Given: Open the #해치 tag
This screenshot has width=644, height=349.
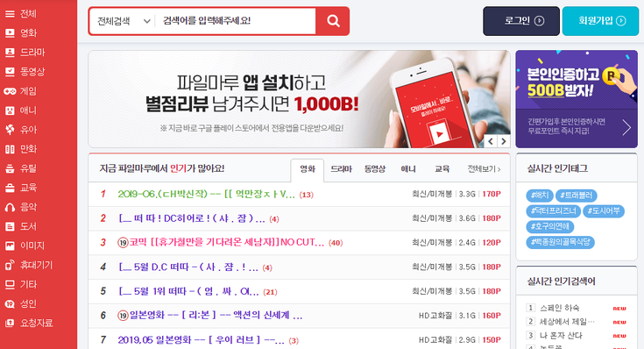Looking at the screenshot, I should pos(540,196).
